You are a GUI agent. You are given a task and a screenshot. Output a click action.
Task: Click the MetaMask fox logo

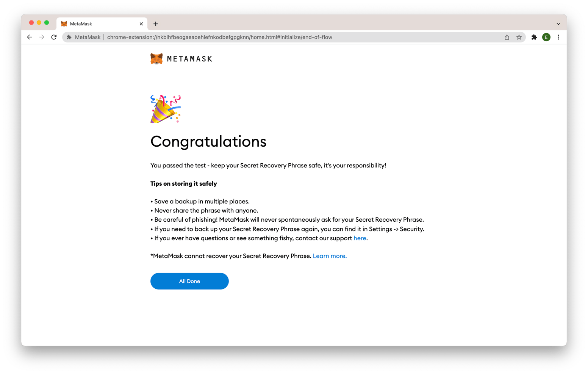coord(156,59)
